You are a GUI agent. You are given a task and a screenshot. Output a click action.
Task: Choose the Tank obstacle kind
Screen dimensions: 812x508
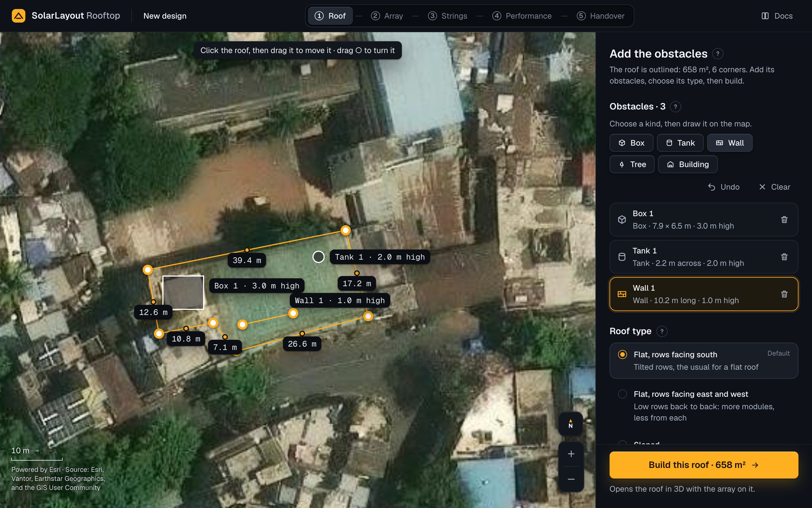point(680,143)
